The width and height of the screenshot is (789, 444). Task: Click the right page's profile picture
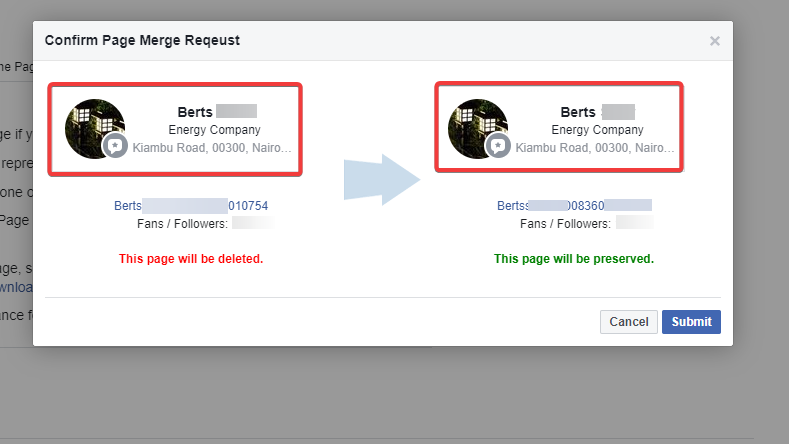point(476,125)
